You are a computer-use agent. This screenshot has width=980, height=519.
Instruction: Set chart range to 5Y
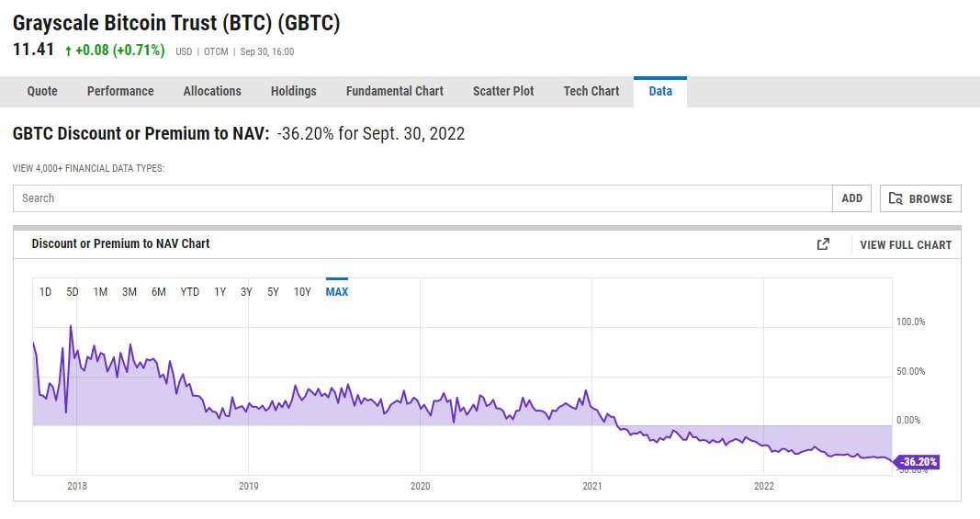(x=273, y=292)
